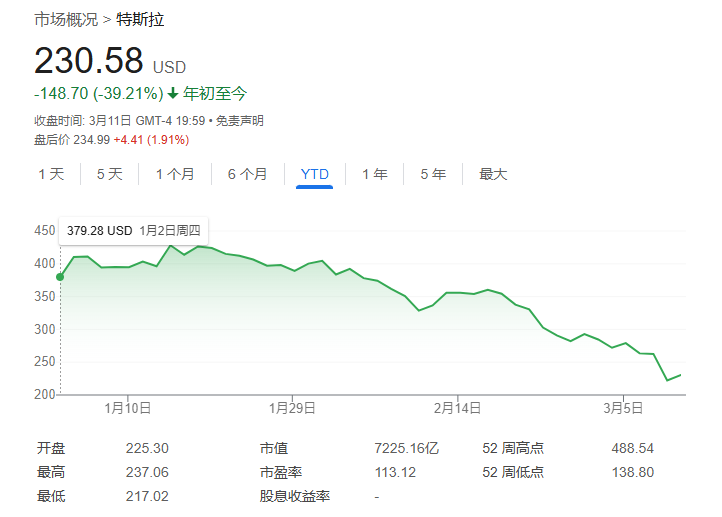View the 5 年 chart range
This screenshot has width=722, height=517.
(432, 174)
